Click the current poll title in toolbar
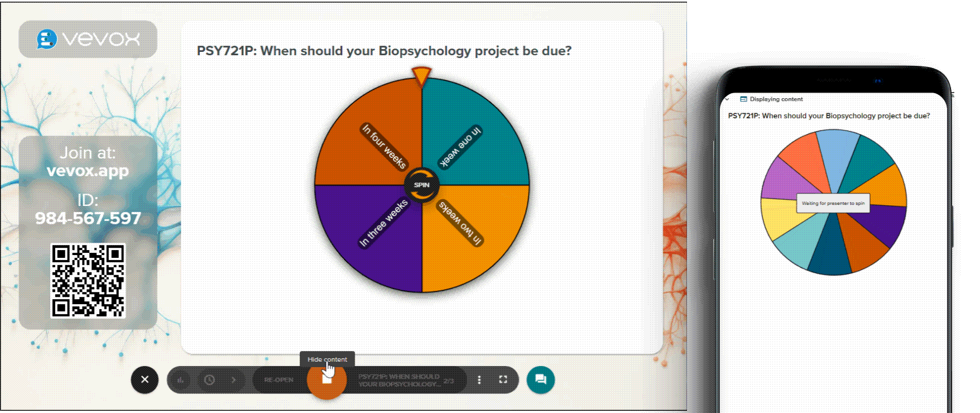980x413 pixels. coord(399,380)
